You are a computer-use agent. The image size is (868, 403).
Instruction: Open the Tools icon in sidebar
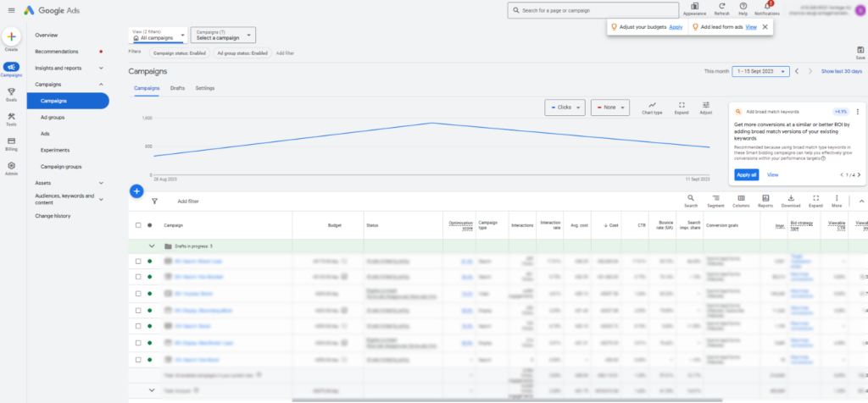12,117
